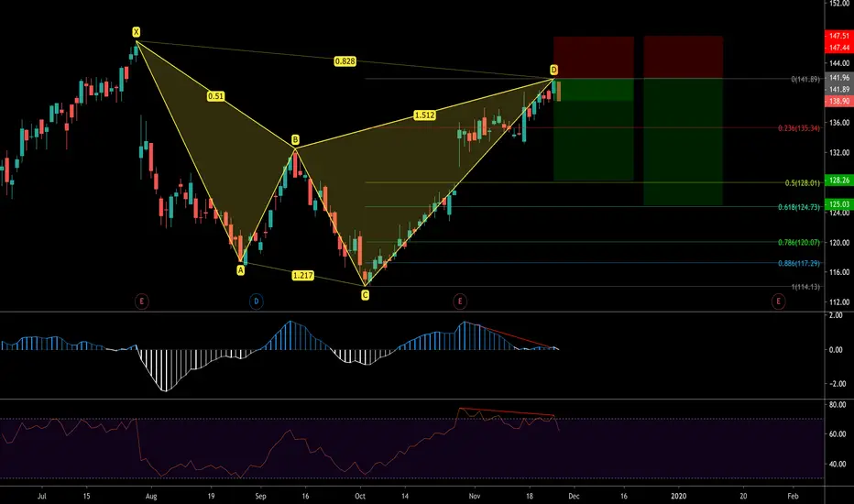Click the 147.44 red price label
The image size is (854, 504).
coord(839,48)
